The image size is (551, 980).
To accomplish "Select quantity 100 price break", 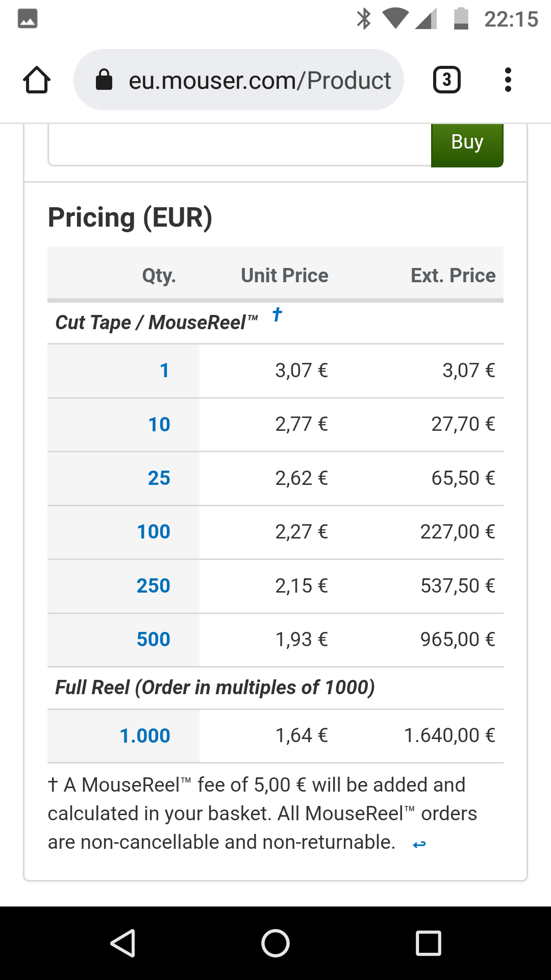I will pos(154,532).
